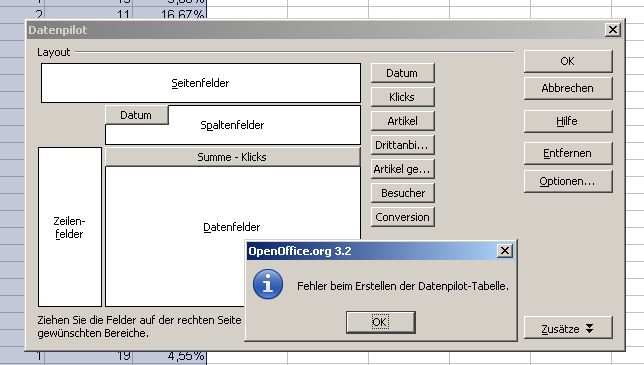Close the OpenOffice.org 3.2 message box
This screenshot has height=365, width=644.
pos(504,250)
